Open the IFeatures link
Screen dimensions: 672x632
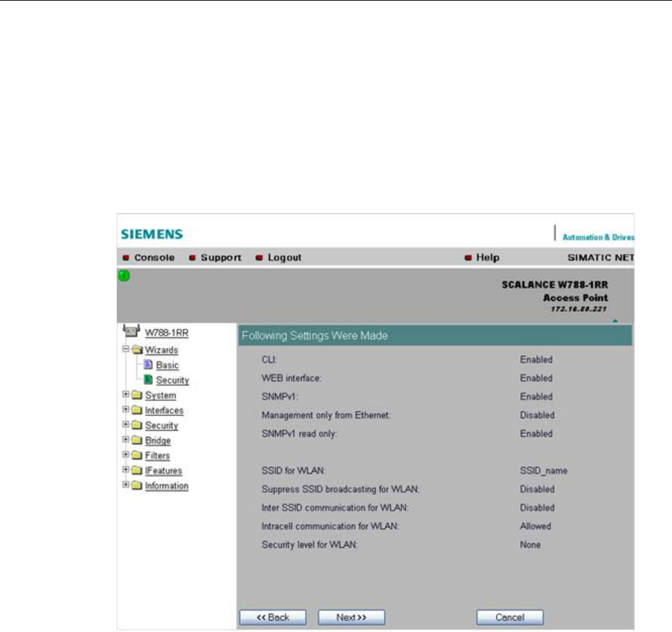pyautogui.click(x=163, y=471)
